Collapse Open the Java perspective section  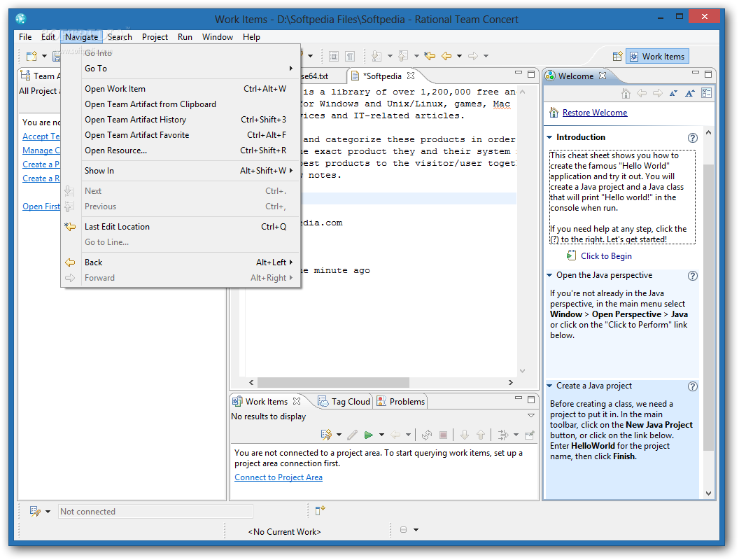click(x=549, y=275)
